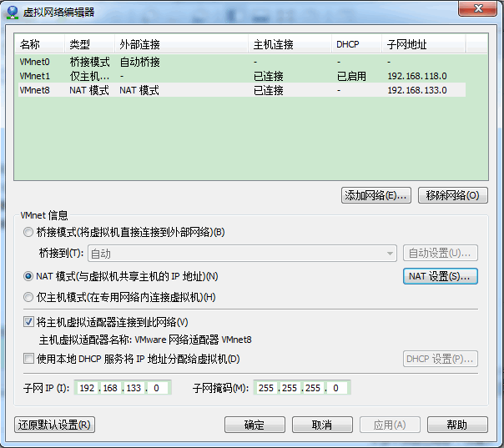504x448 pixels.
Task: Click 添加网络(E)... button
Action: [x=376, y=195]
